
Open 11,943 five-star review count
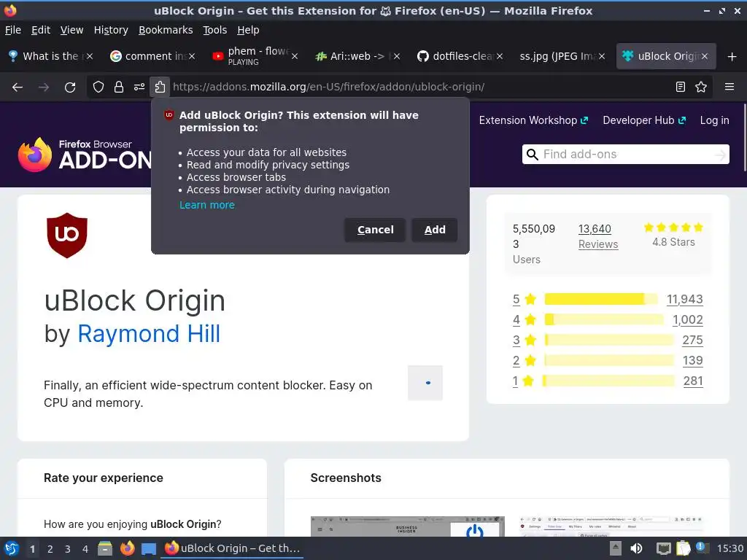[684, 299]
